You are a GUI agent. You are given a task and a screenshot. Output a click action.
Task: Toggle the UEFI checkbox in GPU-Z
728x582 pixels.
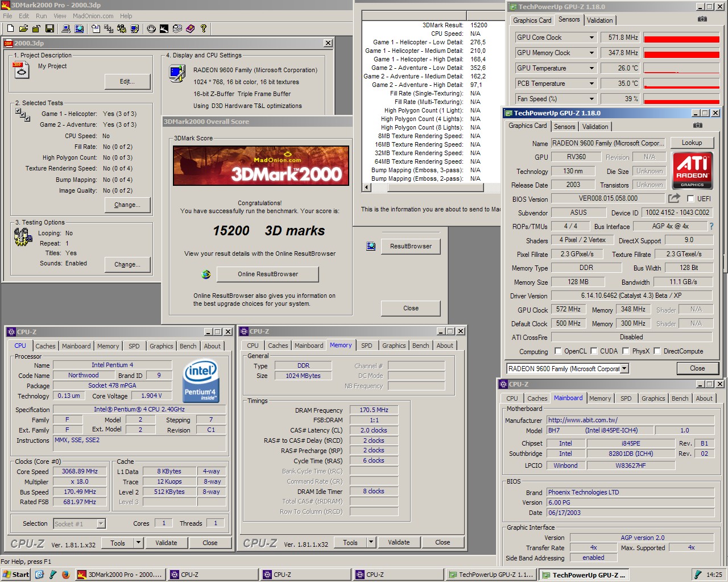[690, 198]
